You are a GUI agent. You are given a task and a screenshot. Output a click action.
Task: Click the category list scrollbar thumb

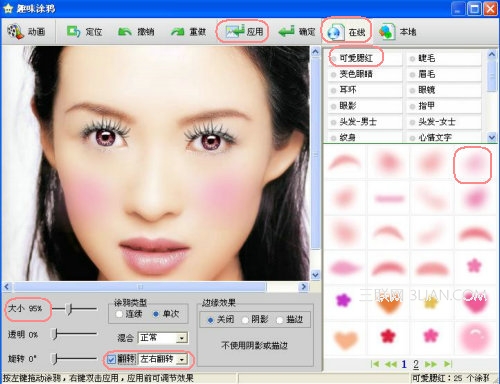coord(492,76)
